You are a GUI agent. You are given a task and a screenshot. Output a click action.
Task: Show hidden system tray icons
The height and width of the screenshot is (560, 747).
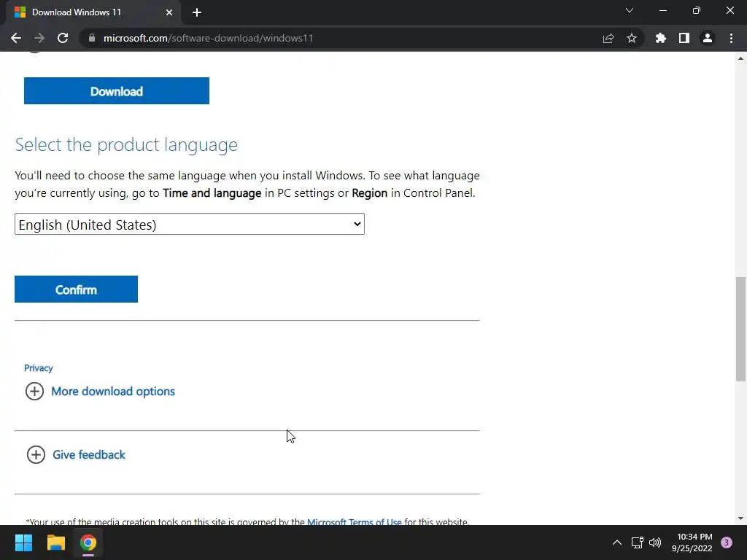pos(617,542)
